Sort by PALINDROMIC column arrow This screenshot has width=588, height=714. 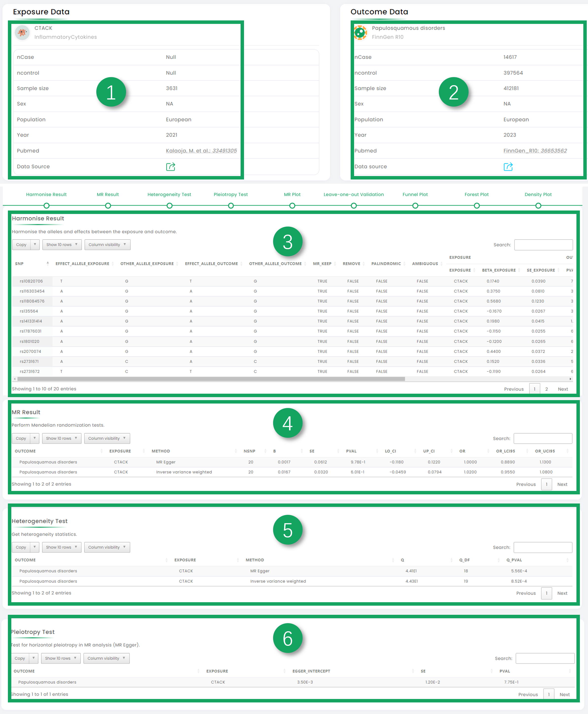(x=404, y=264)
